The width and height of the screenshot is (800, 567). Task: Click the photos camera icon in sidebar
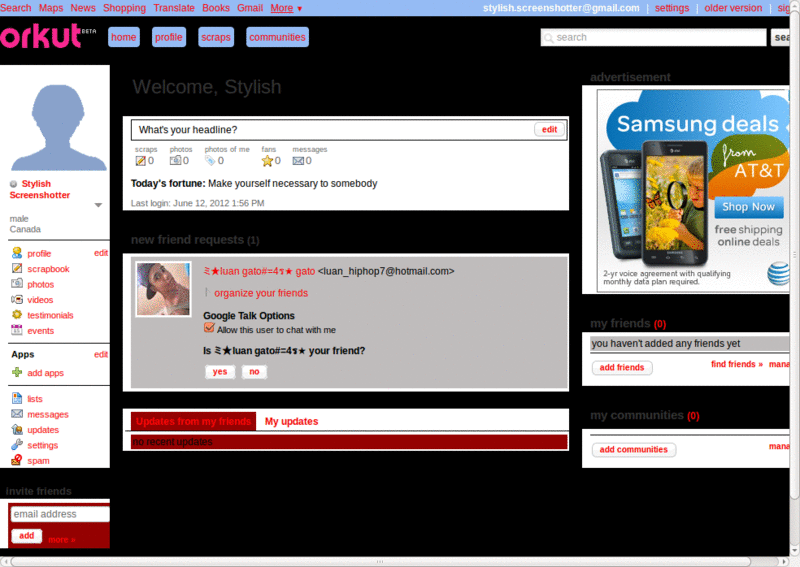tap(17, 284)
